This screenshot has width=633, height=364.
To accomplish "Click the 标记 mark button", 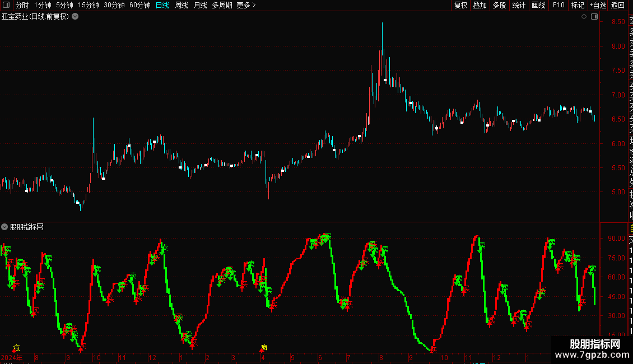I will tap(578, 5).
